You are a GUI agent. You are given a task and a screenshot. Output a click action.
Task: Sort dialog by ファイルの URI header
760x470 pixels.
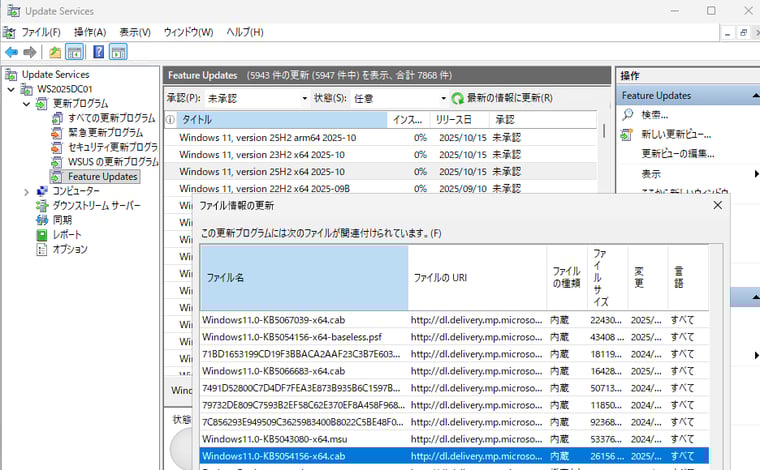pos(477,278)
